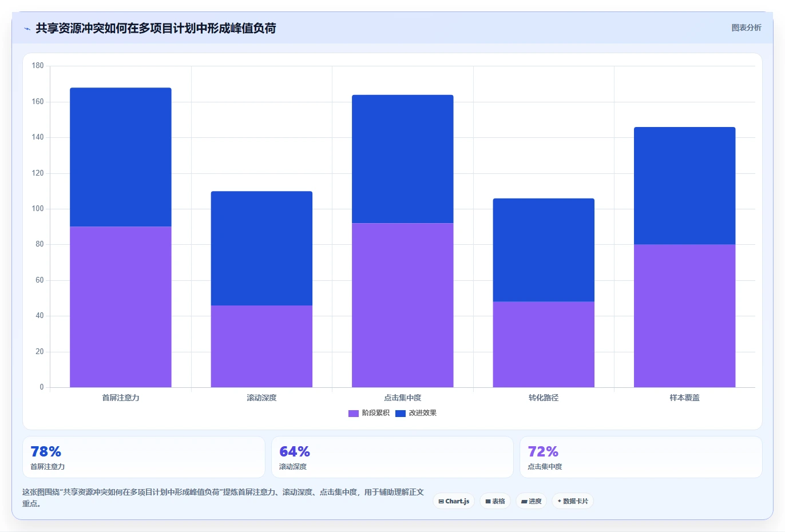785x532 pixels.
Task: Click the icon in the Chart.js tag
Action: pos(441,502)
